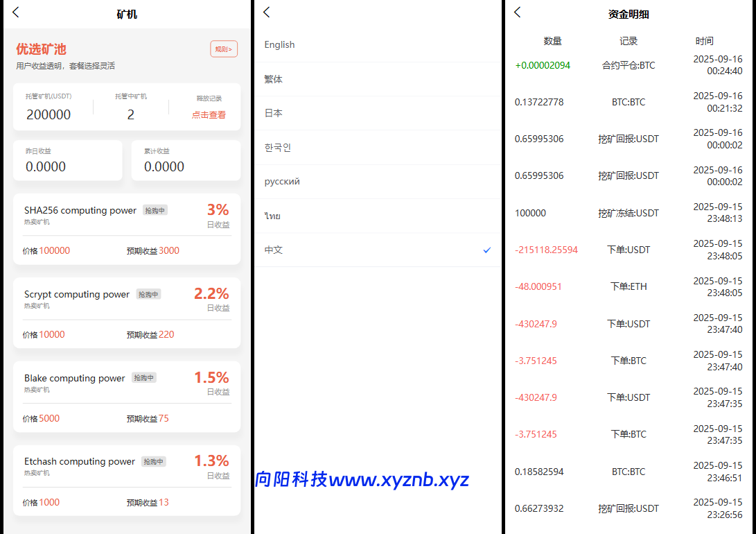Tap the back arrow on the 矿机 page
This screenshot has width=756, height=534.
click(x=15, y=12)
